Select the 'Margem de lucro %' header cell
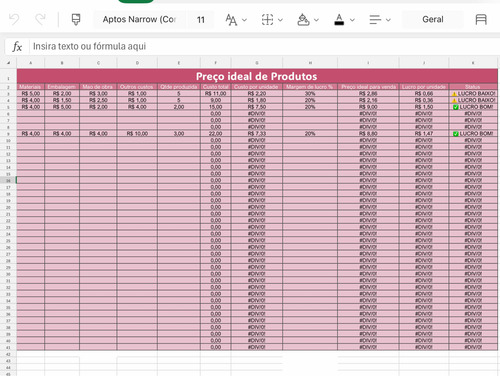This screenshot has width=500, height=376. (310, 87)
